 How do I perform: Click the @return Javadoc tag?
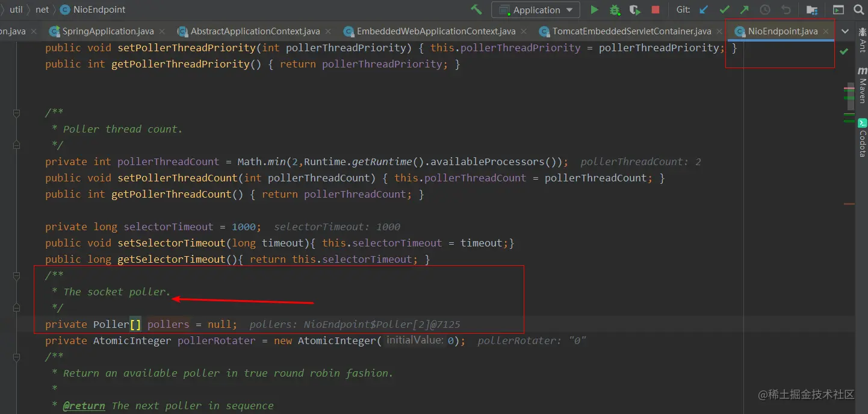pos(84,406)
